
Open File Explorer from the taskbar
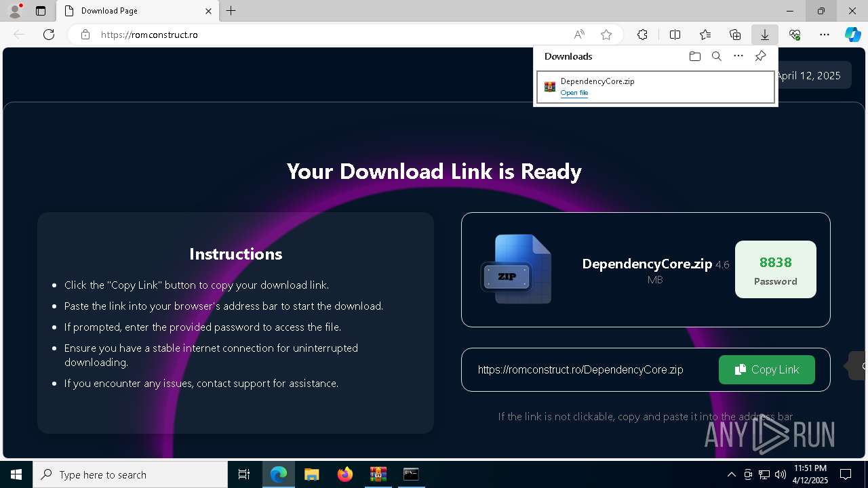point(311,474)
